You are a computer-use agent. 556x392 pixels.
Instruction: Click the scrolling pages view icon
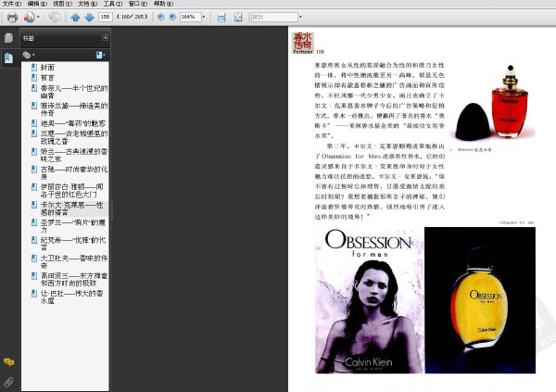(x=221, y=17)
